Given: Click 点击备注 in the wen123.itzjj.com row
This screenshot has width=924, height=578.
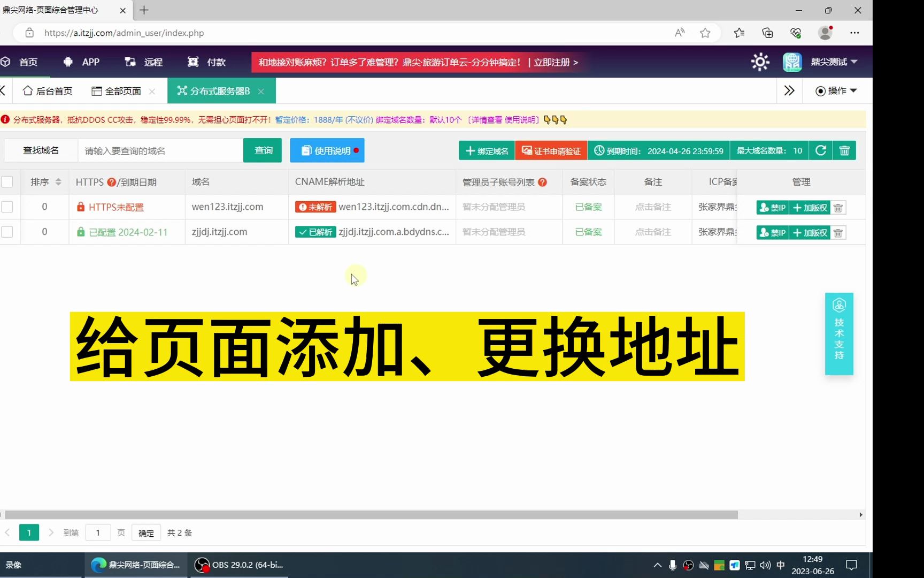Looking at the screenshot, I should coord(653,207).
